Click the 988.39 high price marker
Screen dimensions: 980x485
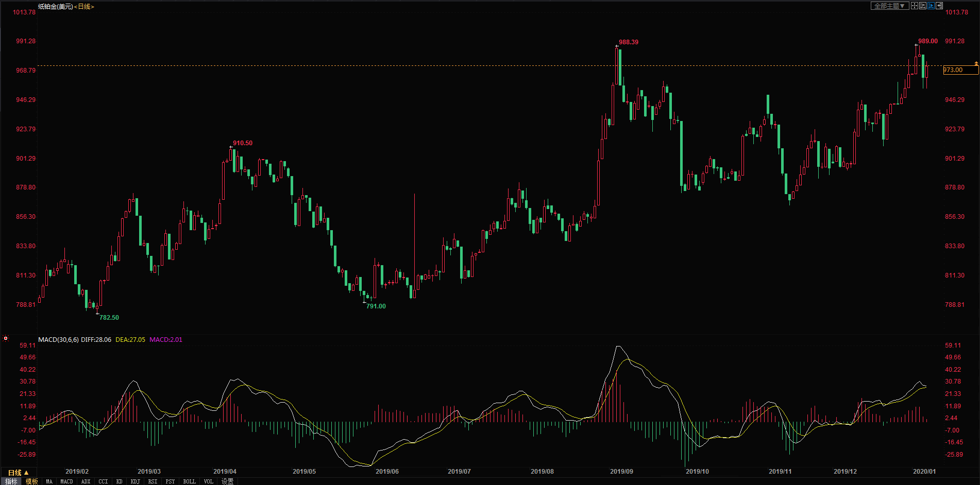click(629, 42)
